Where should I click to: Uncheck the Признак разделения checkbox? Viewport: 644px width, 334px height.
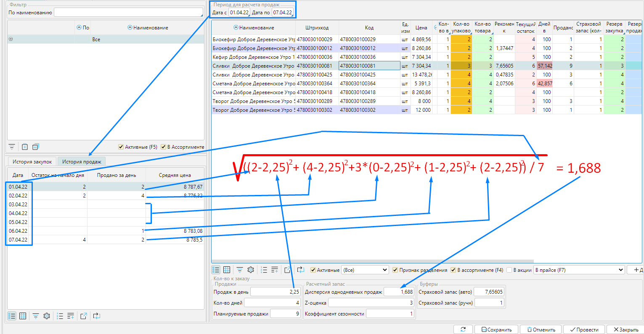(395, 270)
